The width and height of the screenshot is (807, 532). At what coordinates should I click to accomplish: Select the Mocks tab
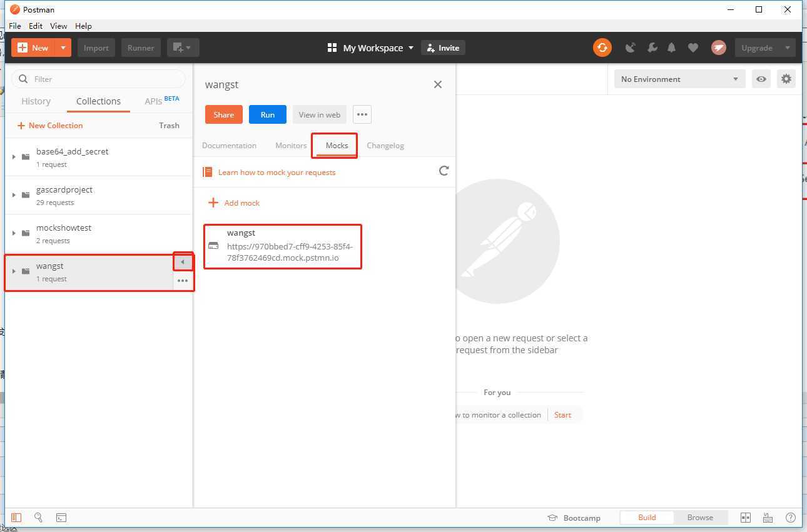point(337,146)
